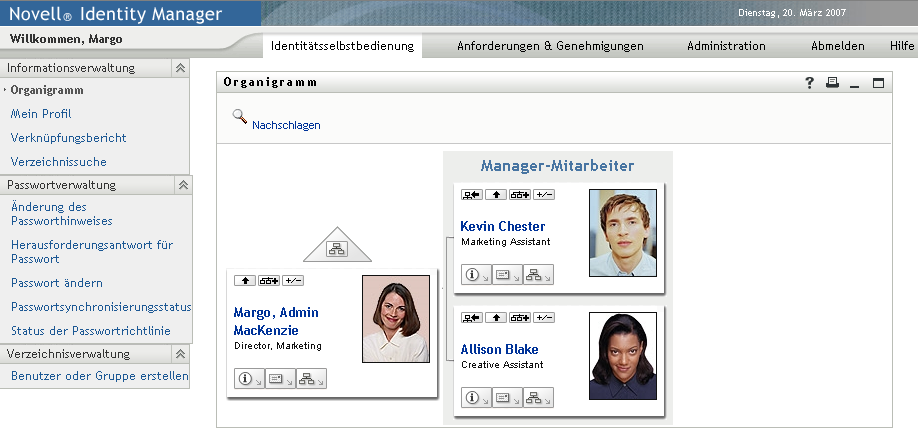Viewport: 918px width, 428px height.
Task: Toggle the +/- expand button on Allison Blake's card
Action: coord(544,318)
